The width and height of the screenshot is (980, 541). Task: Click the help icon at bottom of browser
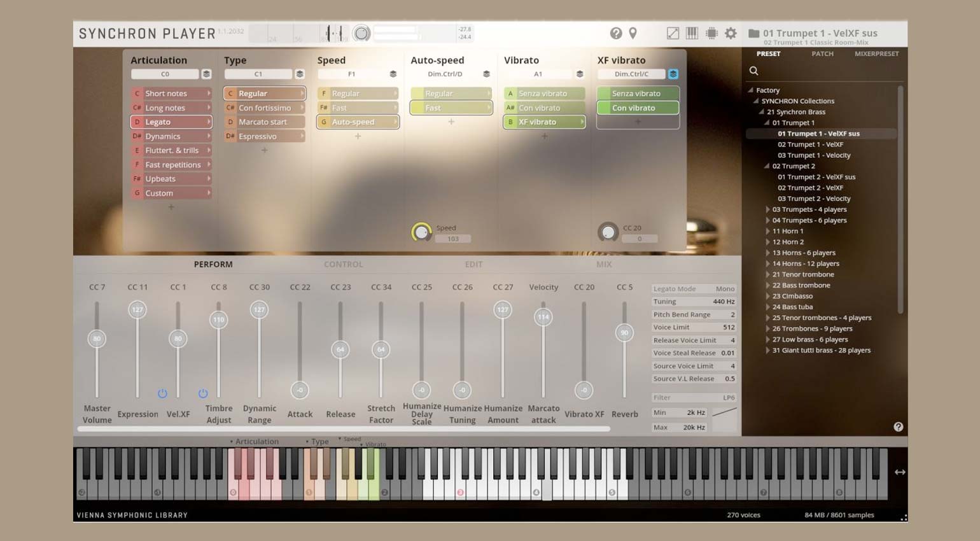898,426
